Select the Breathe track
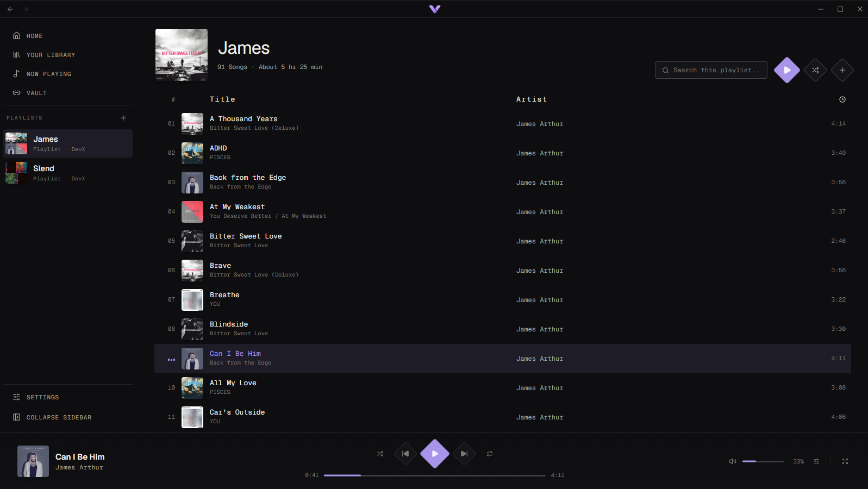 [503, 300]
